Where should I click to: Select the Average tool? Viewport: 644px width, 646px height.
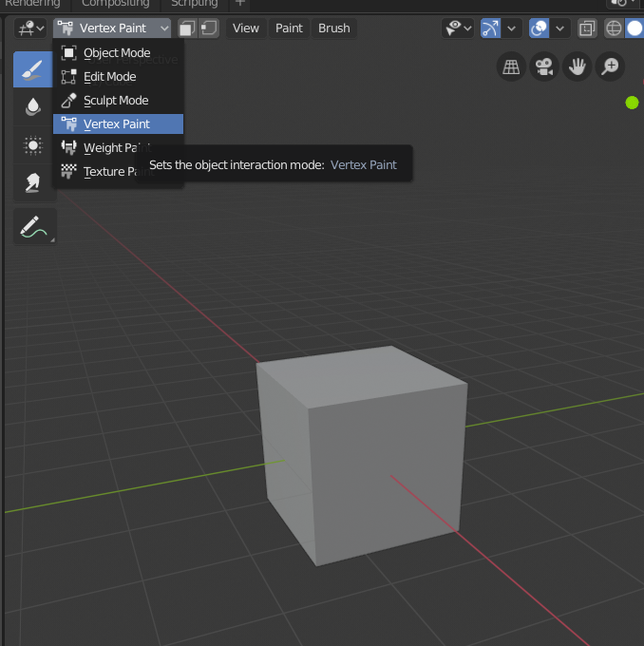pyautogui.click(x=33, y=145)
